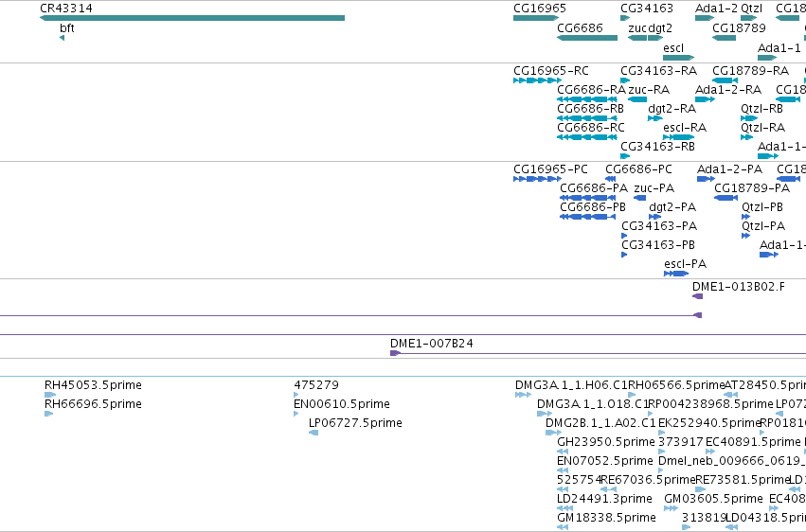The width and height of the screenshot is (806, 532).
Task: Click the DMG3A.1_1.H06.C1 EST label
Action: pos(571,385)
